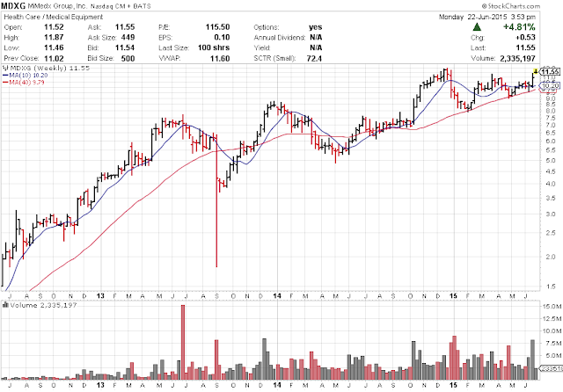Click the small chart icon beside MDXG (Weekly)

click(5, 68)
